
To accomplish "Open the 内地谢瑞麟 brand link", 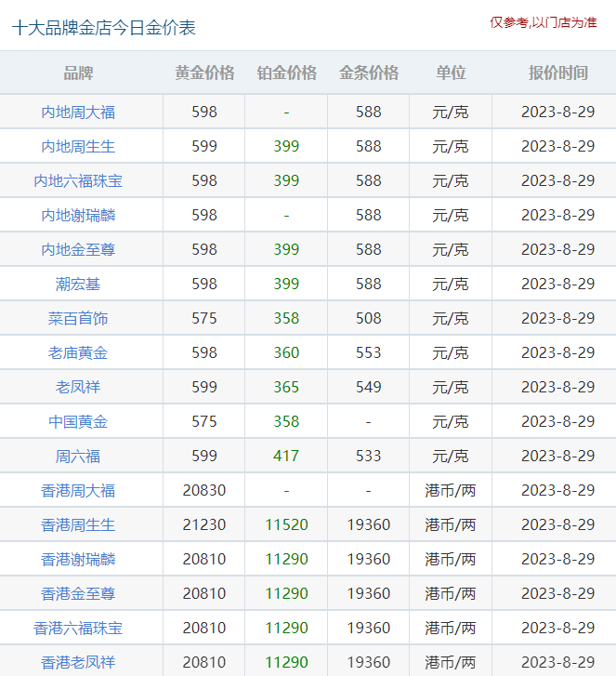I will pos(78,215).
